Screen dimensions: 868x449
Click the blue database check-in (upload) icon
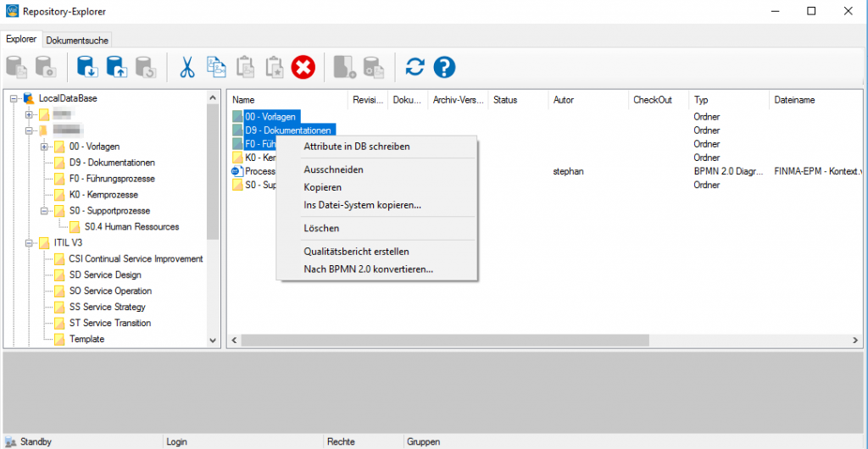pyautogui.click(x=117, y=67)
